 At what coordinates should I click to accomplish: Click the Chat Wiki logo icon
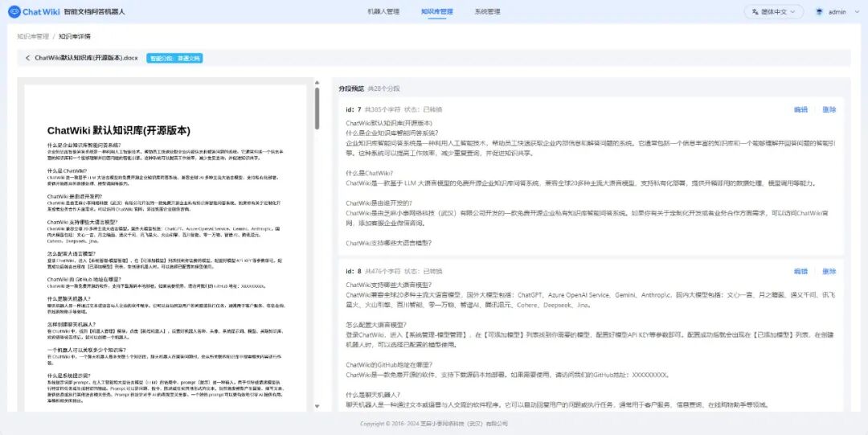pyautogui.click(x=14, y=11)
